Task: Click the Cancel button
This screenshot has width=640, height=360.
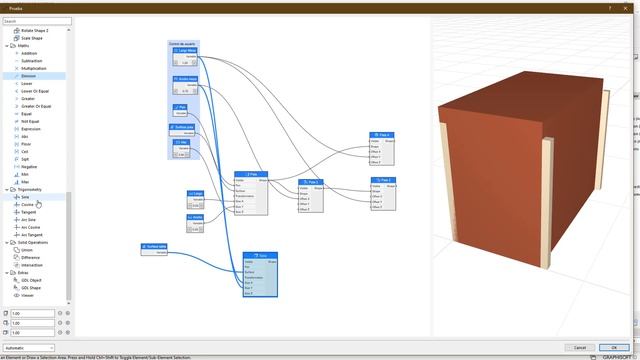Action: [x=580, y=348]
